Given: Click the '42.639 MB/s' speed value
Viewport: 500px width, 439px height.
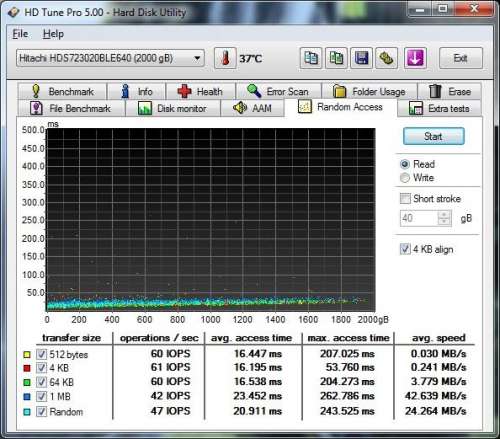Looking at the screenshot, I should click(x=435, y=396).
